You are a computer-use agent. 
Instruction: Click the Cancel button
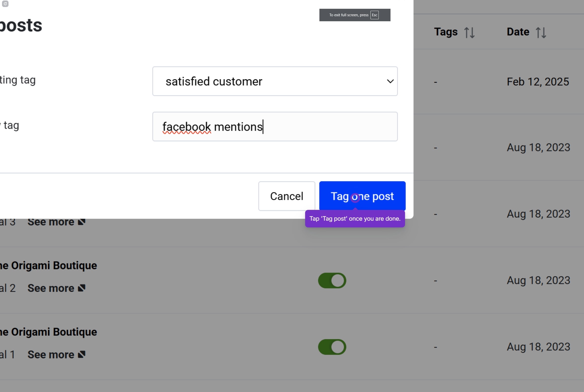pos(287,196)
